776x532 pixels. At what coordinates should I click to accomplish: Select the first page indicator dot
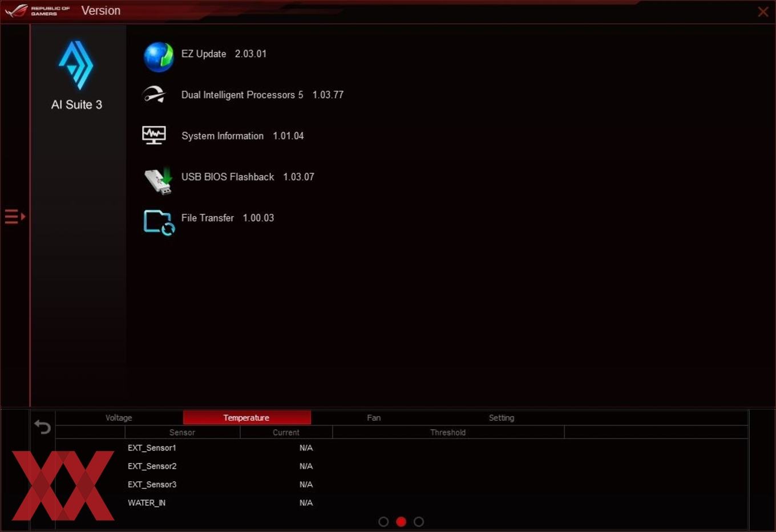click(383, 522)
